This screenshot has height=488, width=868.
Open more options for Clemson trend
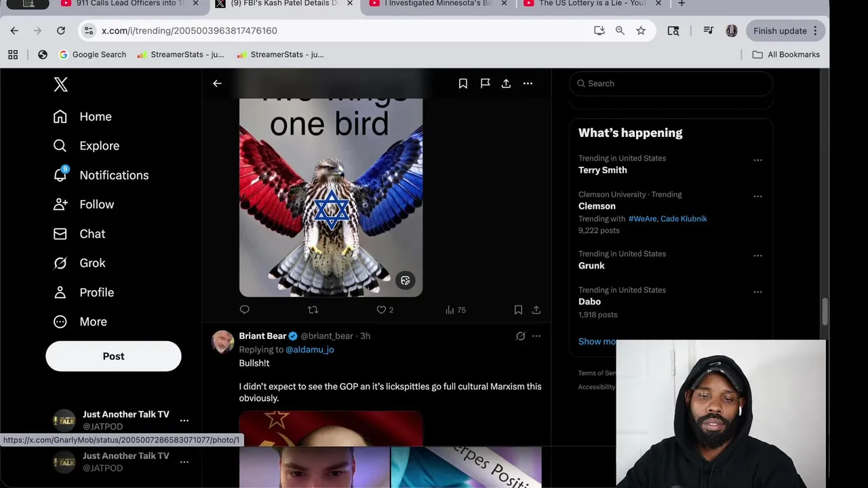757,197
